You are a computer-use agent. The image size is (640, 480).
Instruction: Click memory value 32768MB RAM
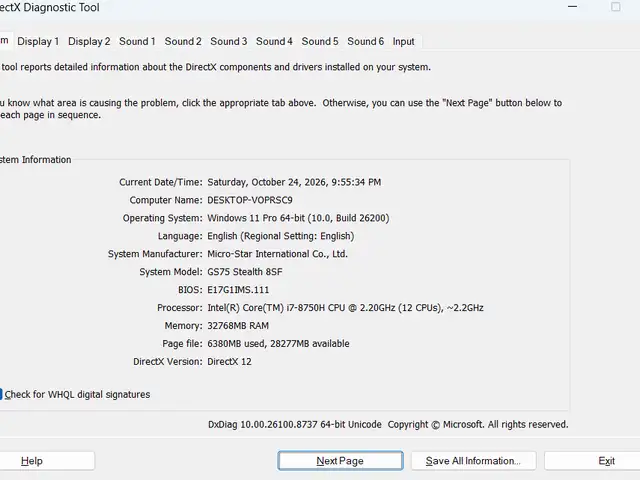click(238, 326)
